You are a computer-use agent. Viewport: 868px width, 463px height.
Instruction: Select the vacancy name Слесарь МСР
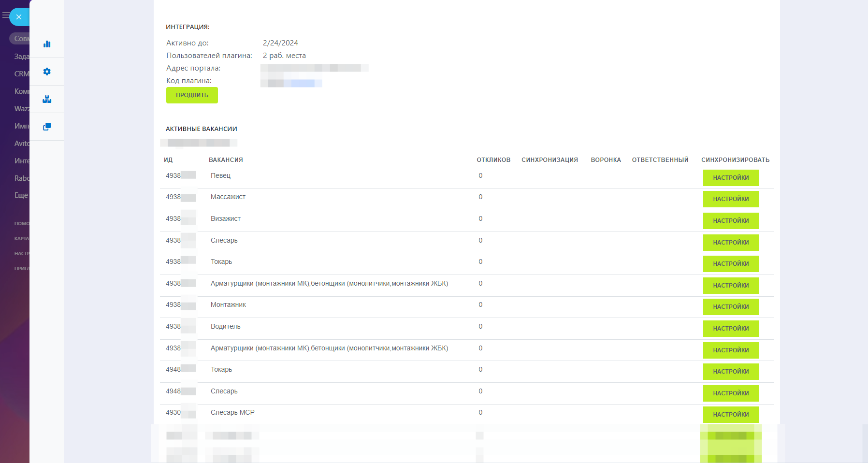[x=232, y=413]
